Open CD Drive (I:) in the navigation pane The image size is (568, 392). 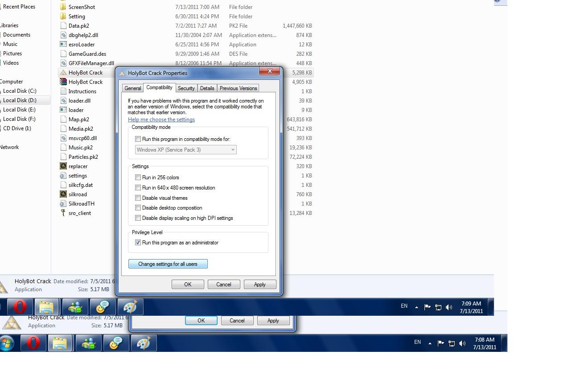tap(17, 128)
